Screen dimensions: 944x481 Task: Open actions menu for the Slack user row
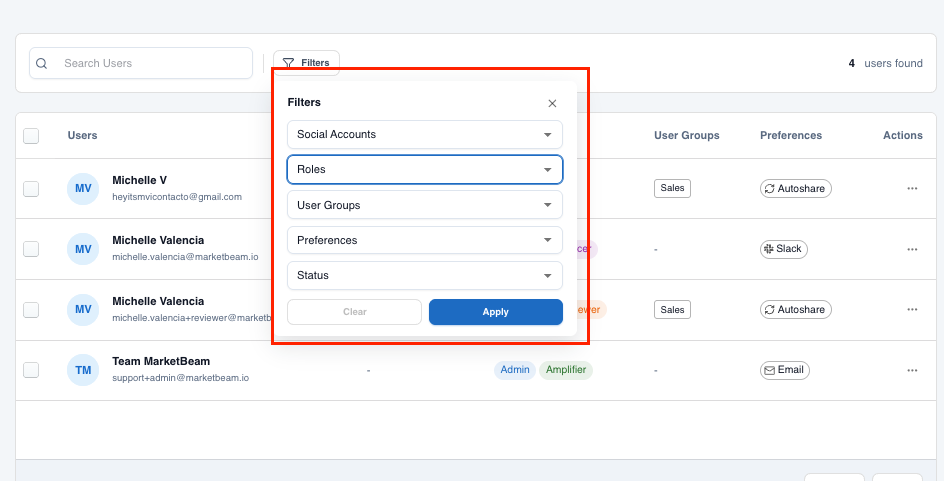pos(912,249)
